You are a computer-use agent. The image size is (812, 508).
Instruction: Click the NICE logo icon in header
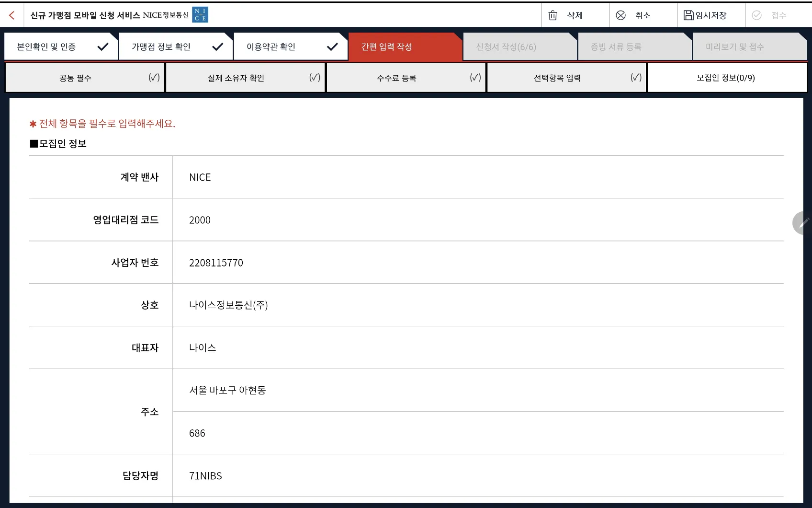point(200,15)
